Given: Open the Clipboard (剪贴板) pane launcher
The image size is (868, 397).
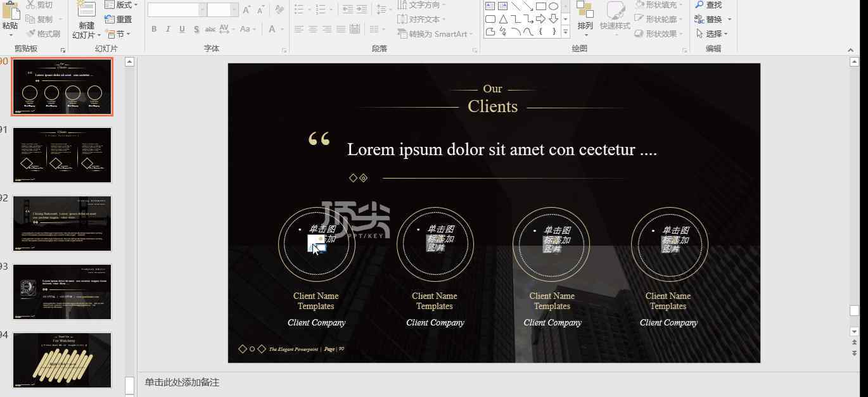Looking at the screenshot, I should [x=63, y=50].
